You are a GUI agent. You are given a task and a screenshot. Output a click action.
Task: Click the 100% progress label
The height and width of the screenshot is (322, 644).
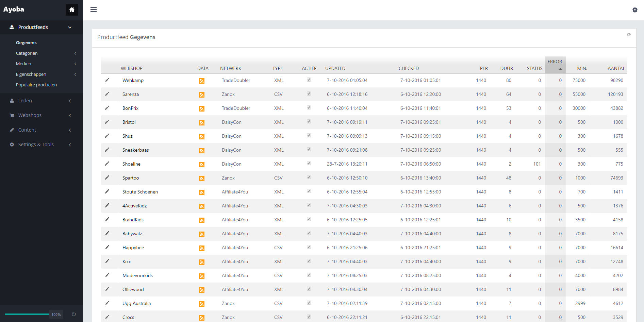[56, 315]
